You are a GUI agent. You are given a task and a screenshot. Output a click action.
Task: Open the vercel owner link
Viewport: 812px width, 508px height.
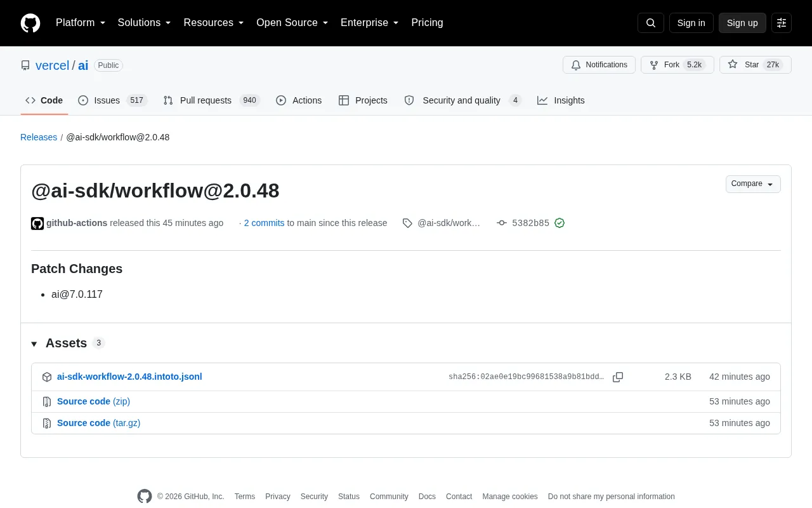pos(52,65)
